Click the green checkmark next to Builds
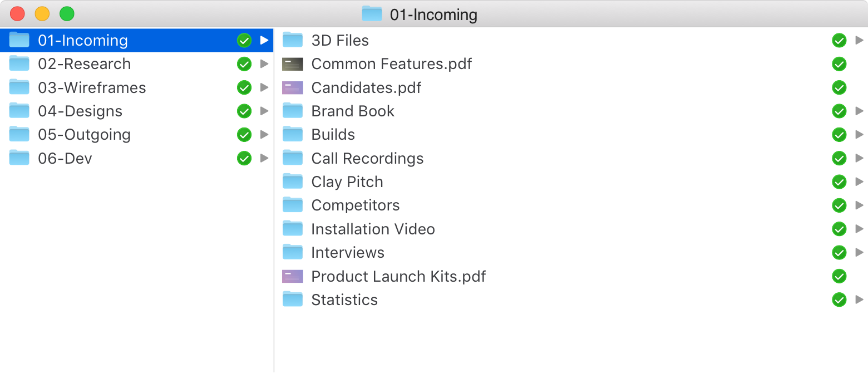Image resolution: width=868 pixels, height=373 pixels. point(839,135)
